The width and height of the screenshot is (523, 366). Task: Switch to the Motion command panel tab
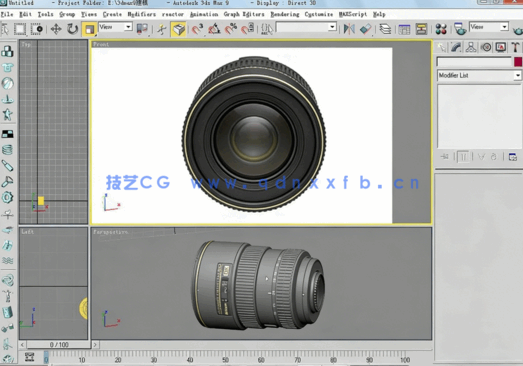[x=486, y=47]
